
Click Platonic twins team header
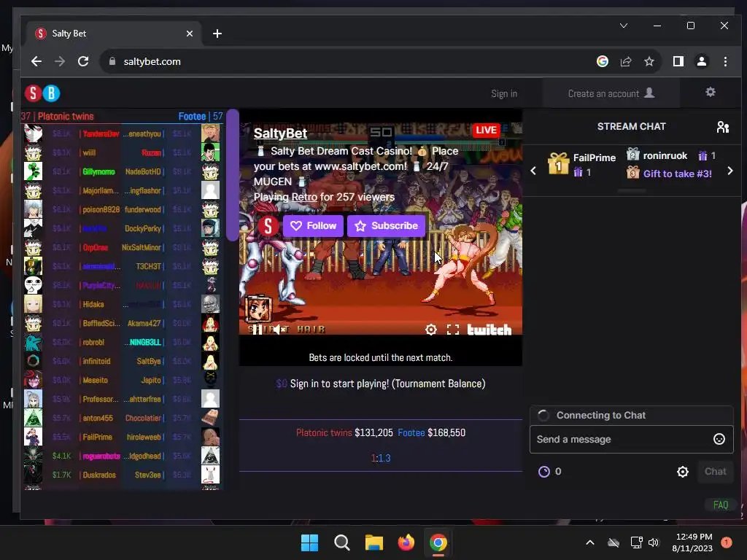pos(65,116)
